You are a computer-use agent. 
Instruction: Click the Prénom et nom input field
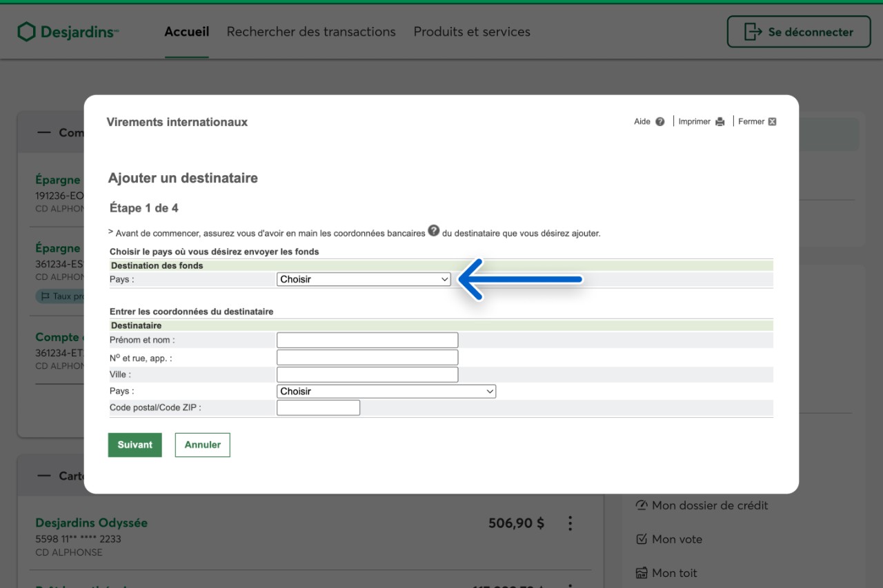click(367, 340)
